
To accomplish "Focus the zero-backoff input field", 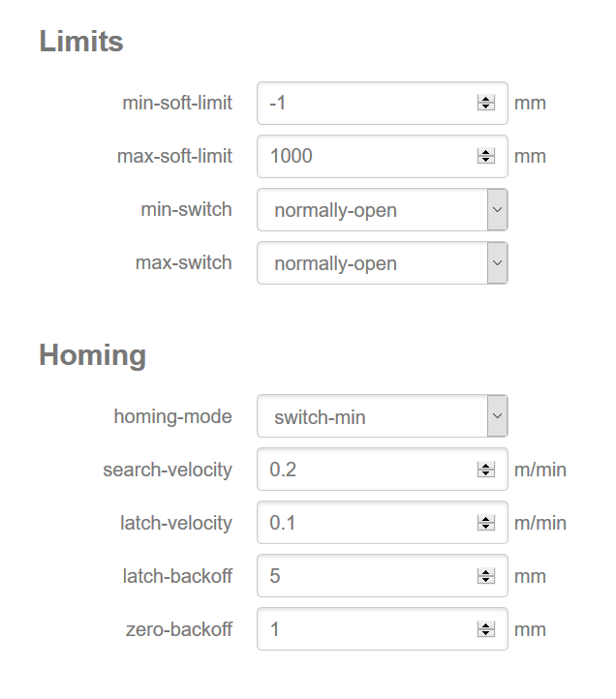I will coord(368,629).
